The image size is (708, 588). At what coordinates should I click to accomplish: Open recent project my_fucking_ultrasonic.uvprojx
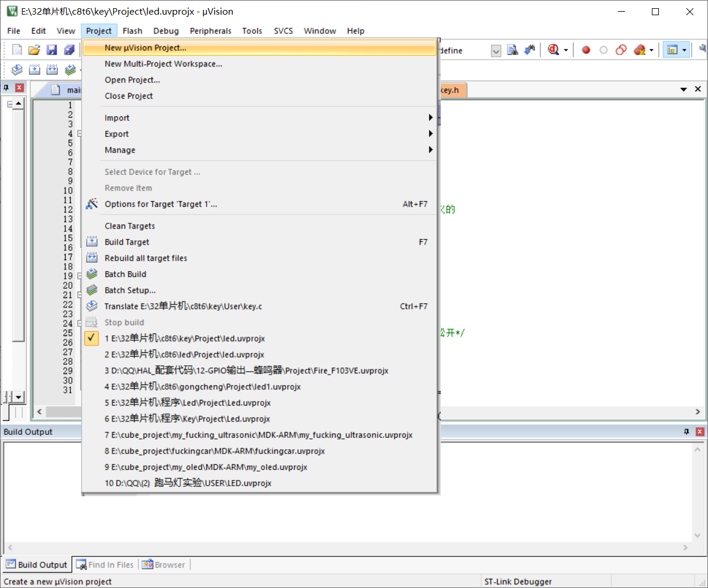point(260,435)
